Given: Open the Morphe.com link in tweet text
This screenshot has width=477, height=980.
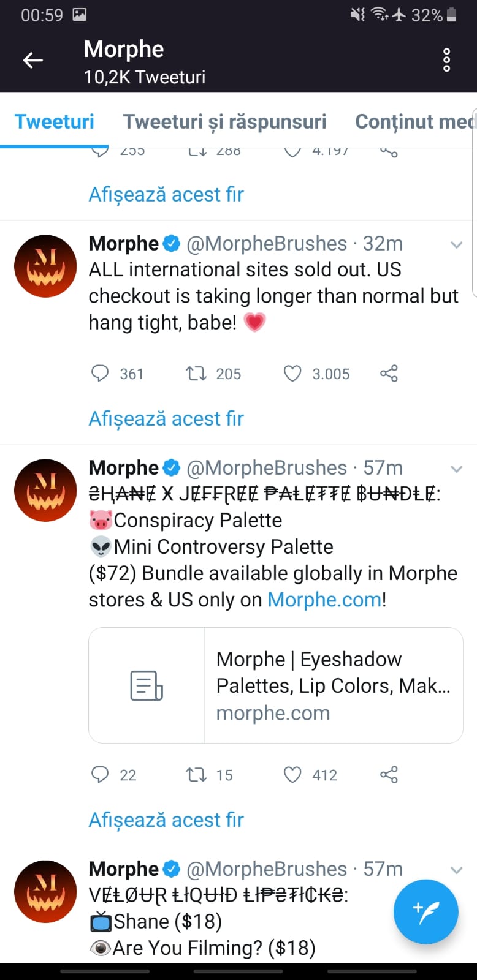Looking at the screenshot, I should click(x=324, y=600).
